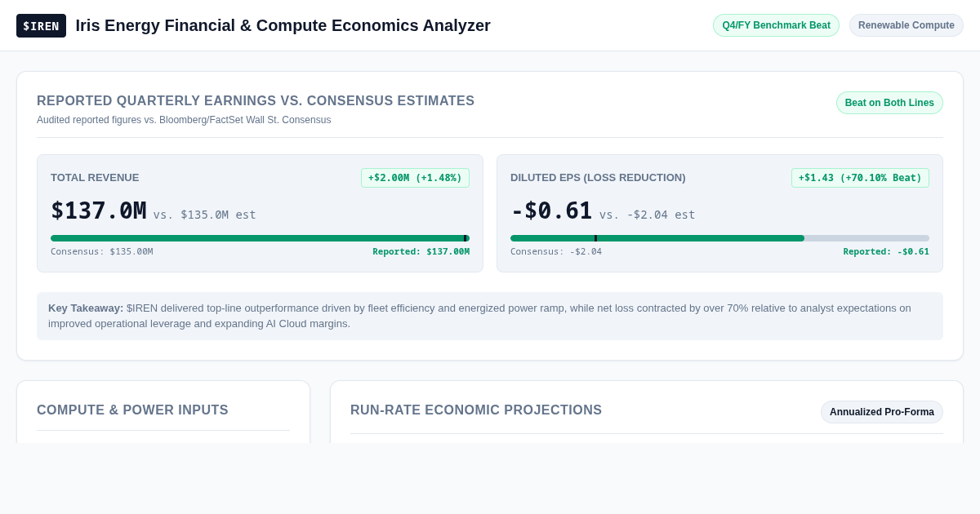
Task: Click the Q4/FY Benchmark Beat badge
Action: tap(776, 25)
